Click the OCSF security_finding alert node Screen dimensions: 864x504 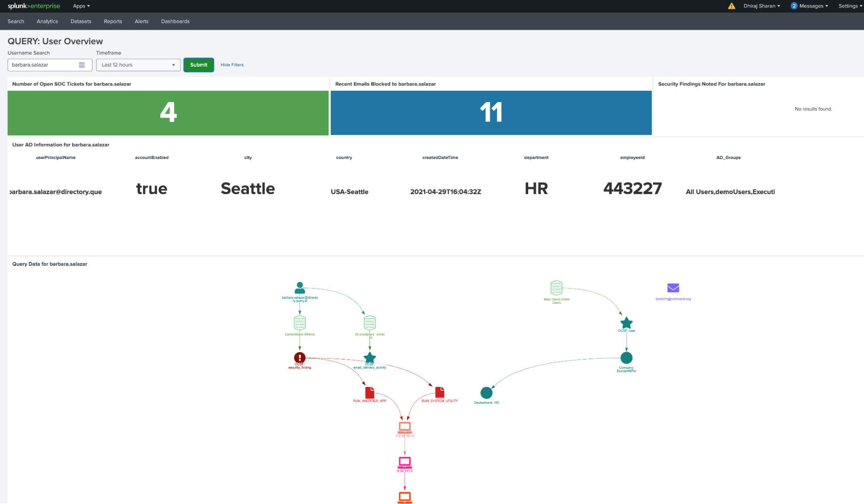click(x=300, y=358)
